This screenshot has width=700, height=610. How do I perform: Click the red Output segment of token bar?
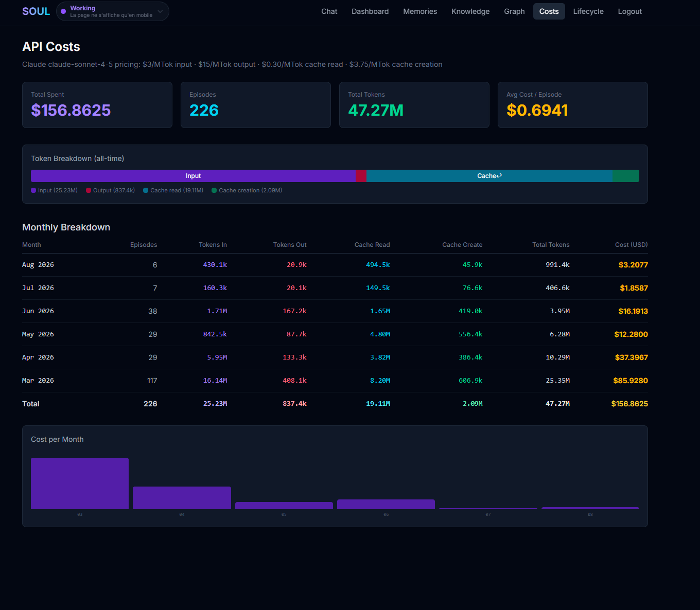[361, 176]
